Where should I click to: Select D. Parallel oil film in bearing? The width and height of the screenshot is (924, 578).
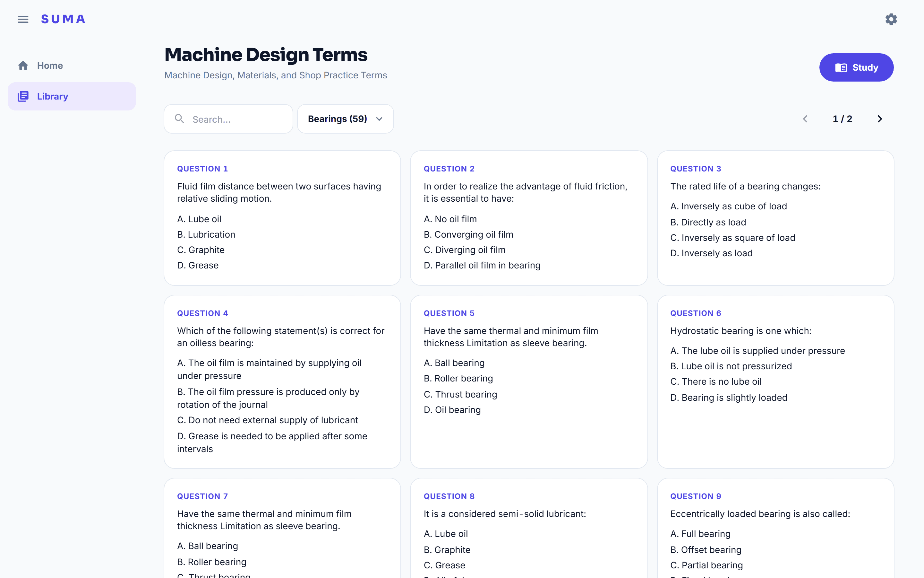point(482,265)
